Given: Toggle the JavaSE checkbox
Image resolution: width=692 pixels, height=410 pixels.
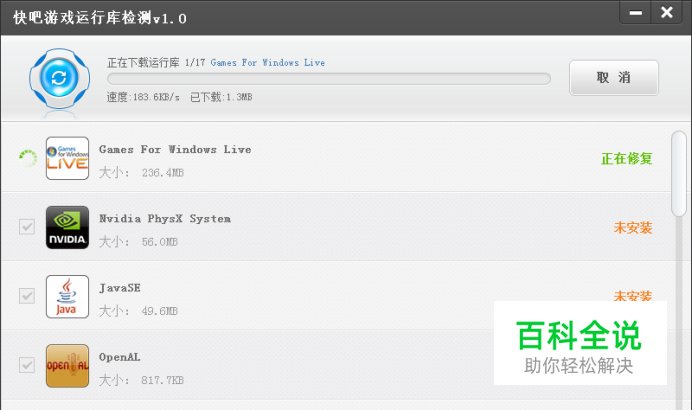Looking at the screenshot, I should [27, 296].
